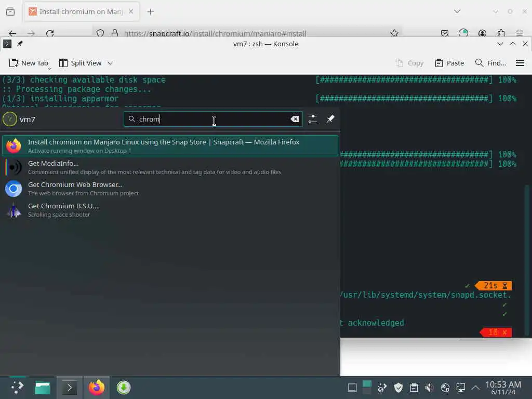Click the MediaInfo app icon
532x399 pixels.
(x=14, y=167)
